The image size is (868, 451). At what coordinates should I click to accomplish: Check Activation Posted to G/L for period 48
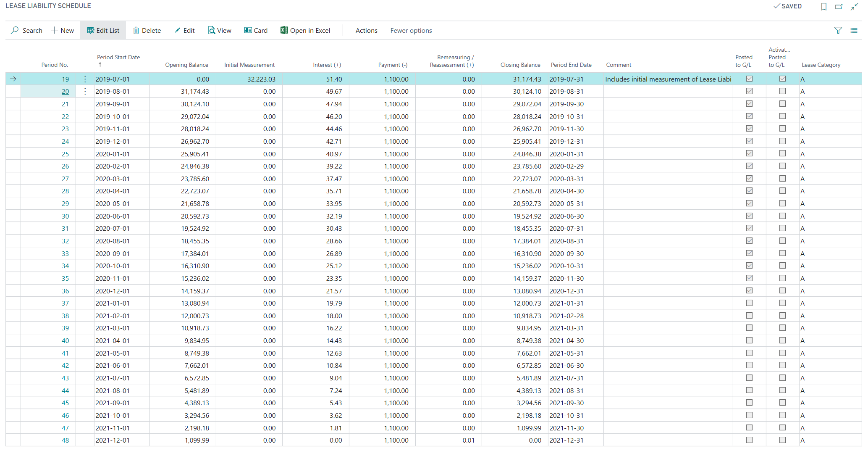coord(782,440)
